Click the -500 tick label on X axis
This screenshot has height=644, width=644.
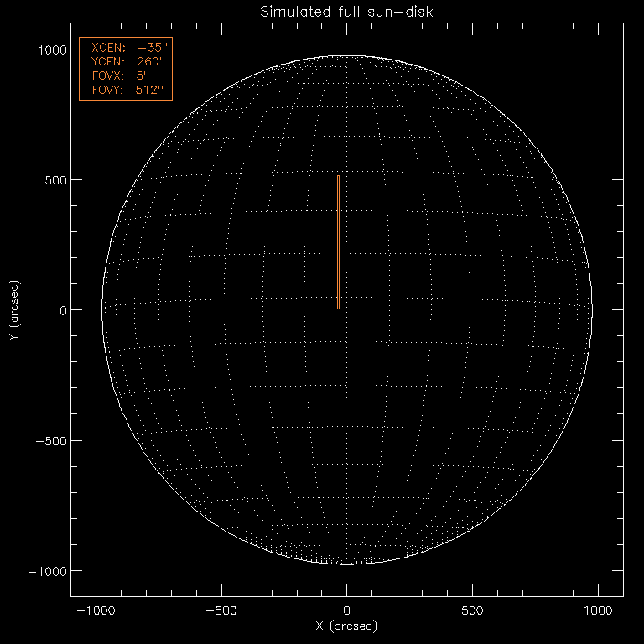coord(221,610)
